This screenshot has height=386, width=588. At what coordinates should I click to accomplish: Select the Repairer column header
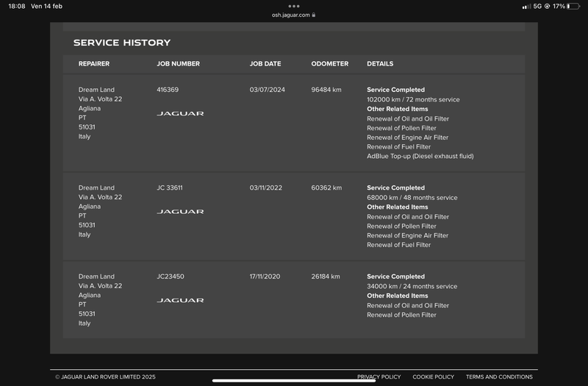[x=94, y=64]
